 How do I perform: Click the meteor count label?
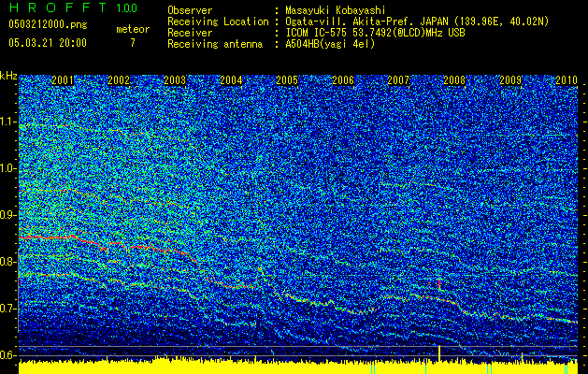pyautogui.click(x=133, y=29)
